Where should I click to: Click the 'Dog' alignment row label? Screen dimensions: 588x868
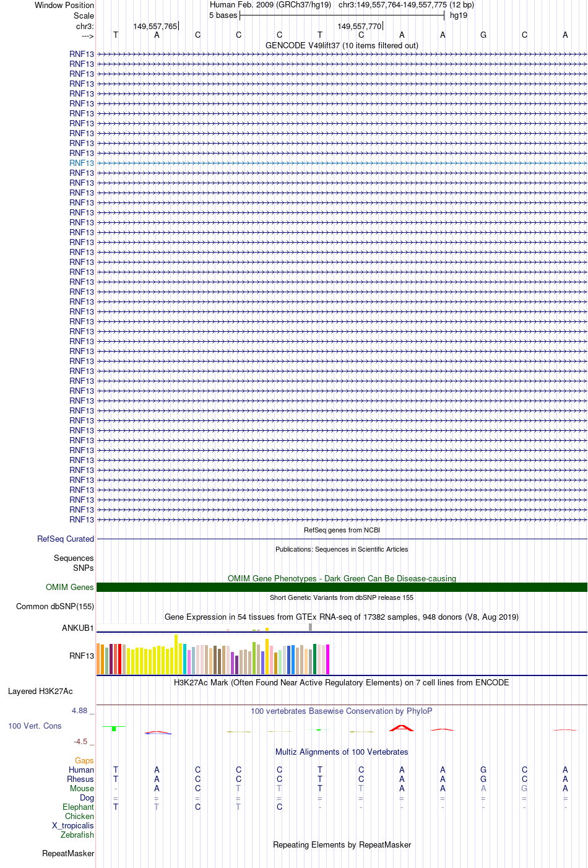(87, 797)
